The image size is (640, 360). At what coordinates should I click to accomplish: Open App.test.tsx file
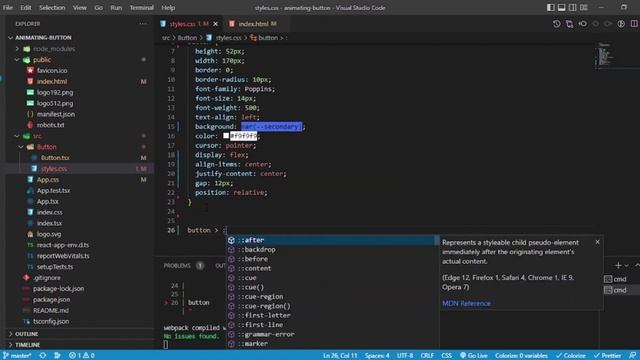[53, 191]
